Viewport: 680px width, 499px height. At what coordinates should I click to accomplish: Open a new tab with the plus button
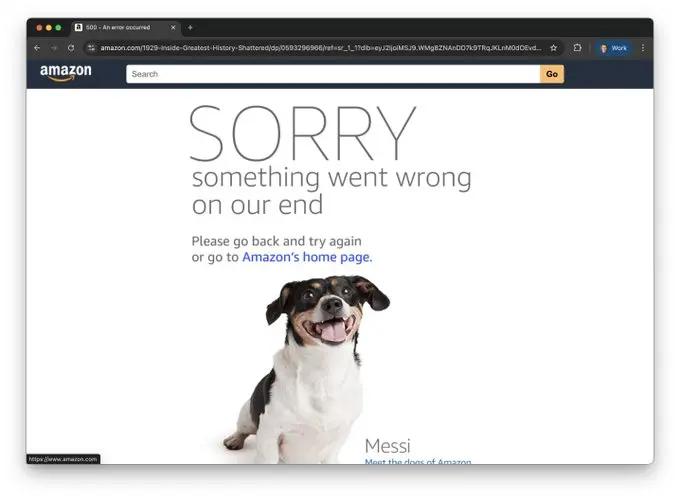[x=190, y=27]
